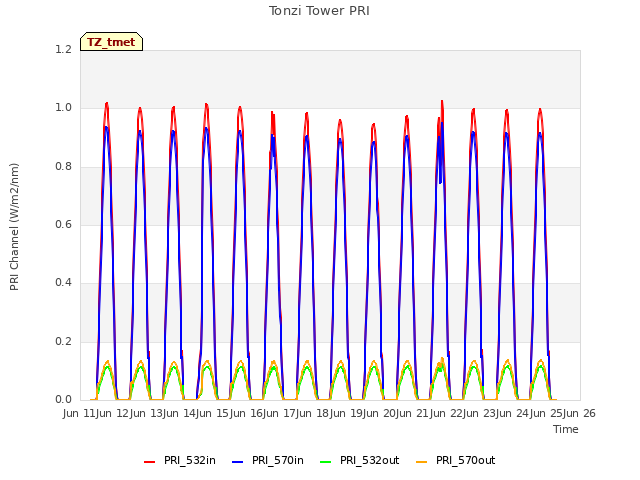
Task: Click the orange PRI_570out legend swatch
Action: 422,461
